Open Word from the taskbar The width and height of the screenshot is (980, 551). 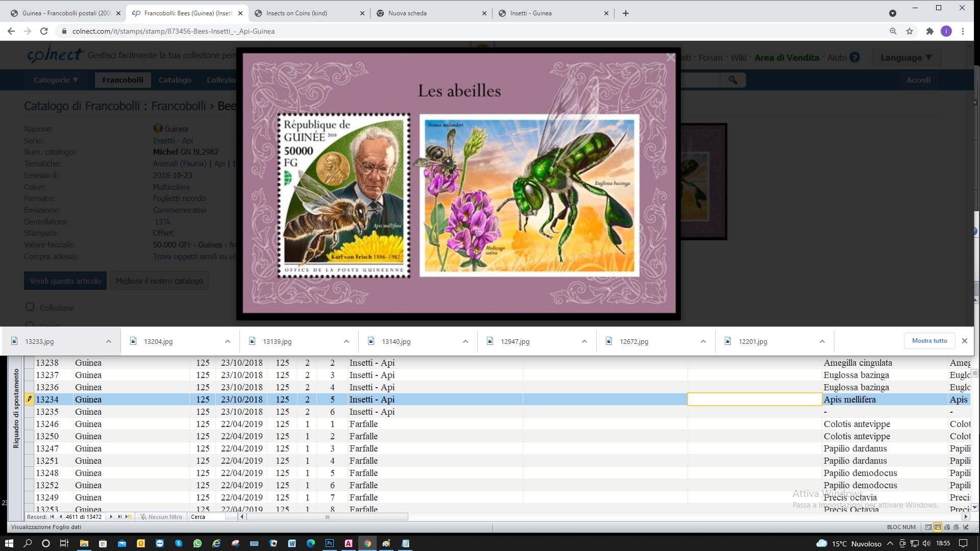(292, 543)
